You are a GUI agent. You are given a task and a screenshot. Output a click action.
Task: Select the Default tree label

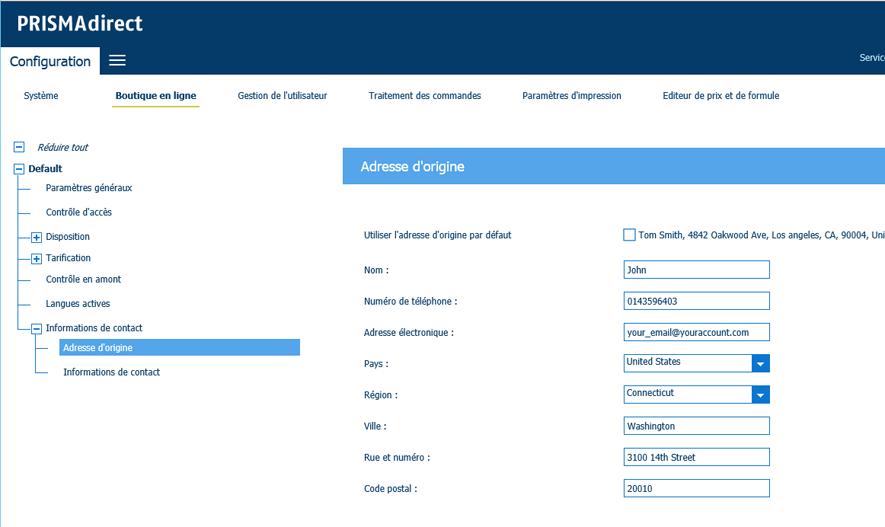click(45, 169)
